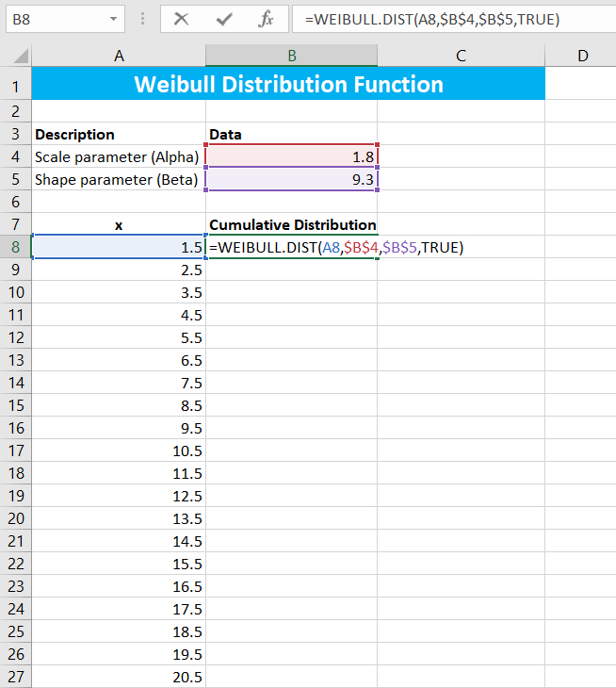Select row 8 header
Viewport: 616px width, 688px height.
(16, 247)
